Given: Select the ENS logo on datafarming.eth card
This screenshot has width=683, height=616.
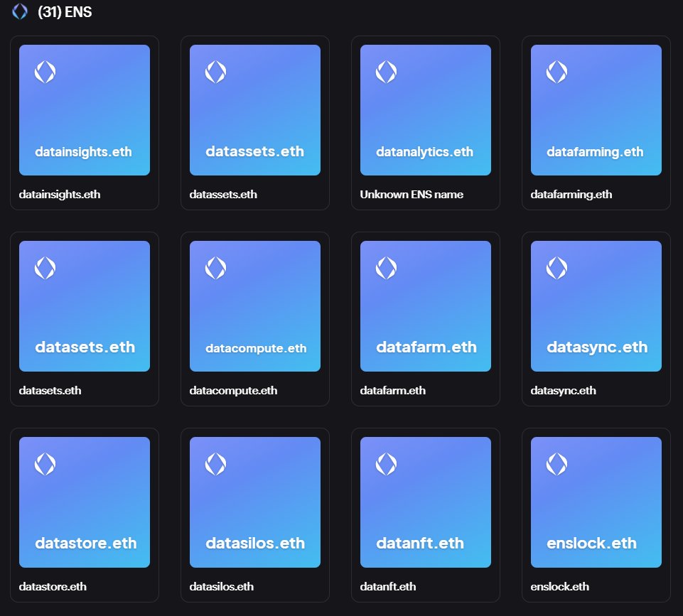Looking at the screenshot, I should point(556,71).
